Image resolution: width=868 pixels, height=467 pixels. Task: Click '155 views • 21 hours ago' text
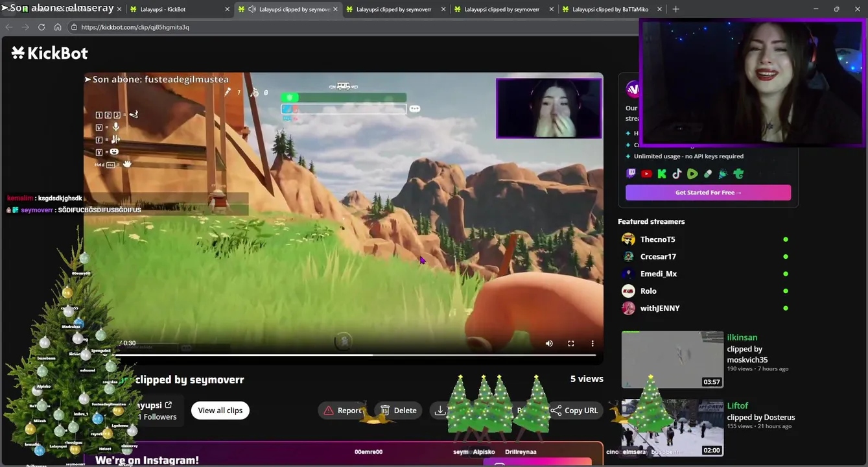point(759,426)
